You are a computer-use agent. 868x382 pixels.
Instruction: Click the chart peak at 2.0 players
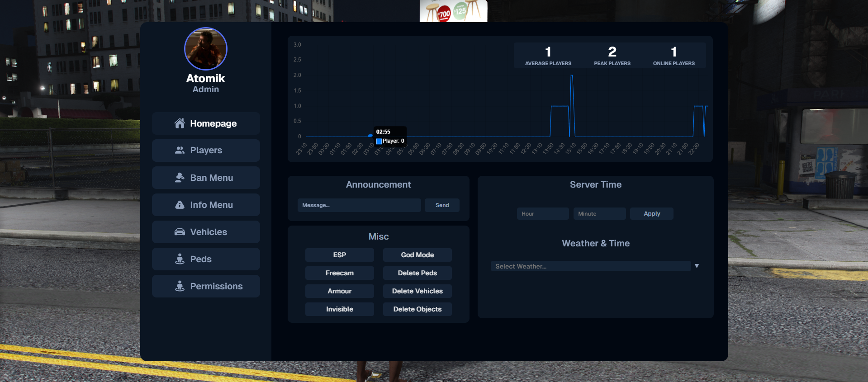click(572, 75)
